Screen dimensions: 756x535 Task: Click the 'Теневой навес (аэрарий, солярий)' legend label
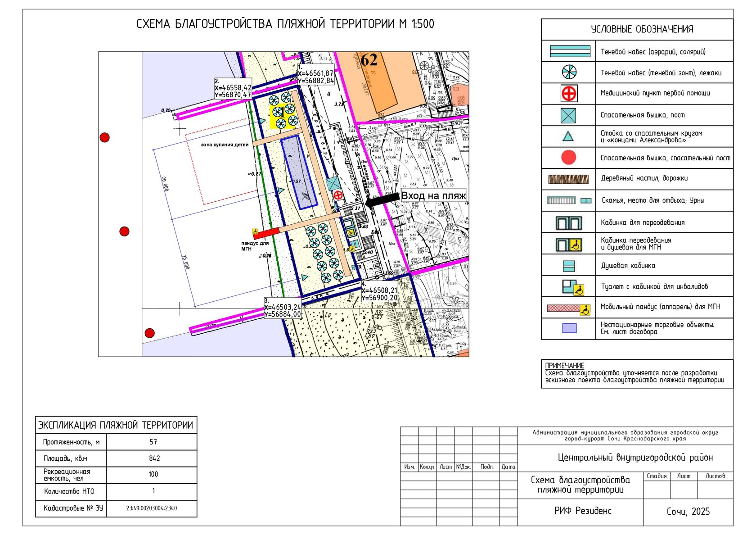[x=653, y=52]
